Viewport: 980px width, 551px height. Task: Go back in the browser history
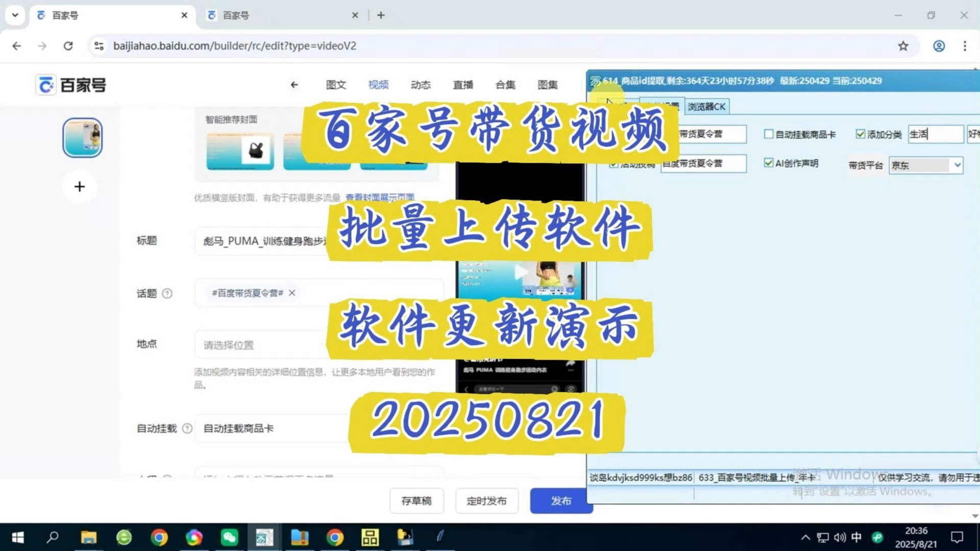coord(17,46)
